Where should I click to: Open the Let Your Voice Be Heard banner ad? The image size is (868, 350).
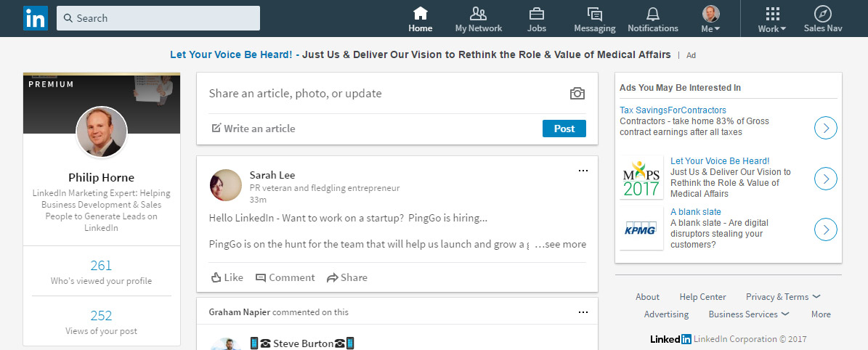click(420, 55)
